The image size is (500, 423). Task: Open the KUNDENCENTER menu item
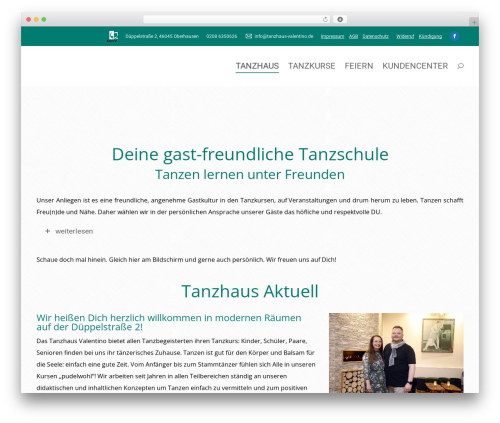click(x=415, y=66)
